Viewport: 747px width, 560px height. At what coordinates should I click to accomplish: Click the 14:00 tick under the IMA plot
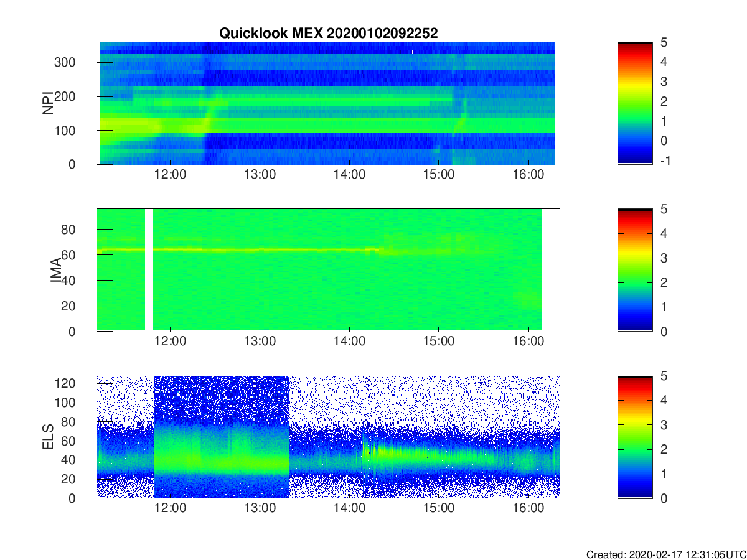tap(349, 342)
